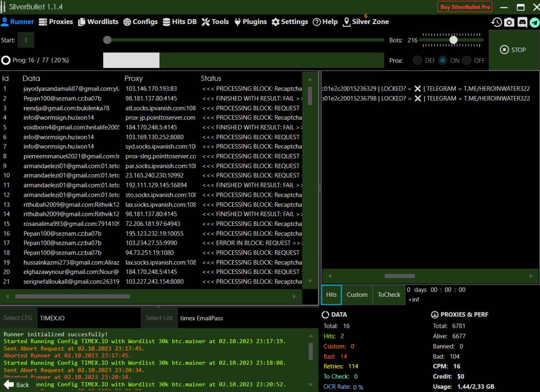Select the OFF proxy radio button

[x=467, y=60]
